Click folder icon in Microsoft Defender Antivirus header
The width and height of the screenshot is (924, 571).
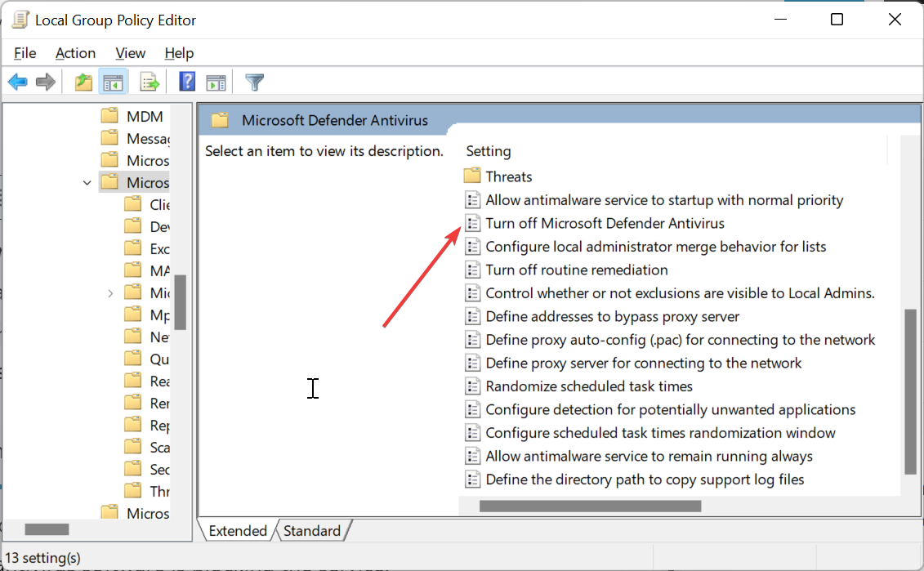(220, 120)
